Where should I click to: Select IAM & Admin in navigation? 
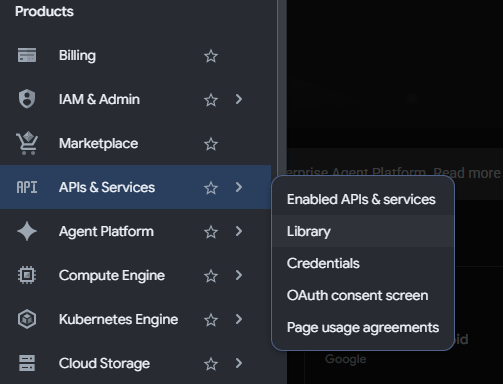[99, 99]
